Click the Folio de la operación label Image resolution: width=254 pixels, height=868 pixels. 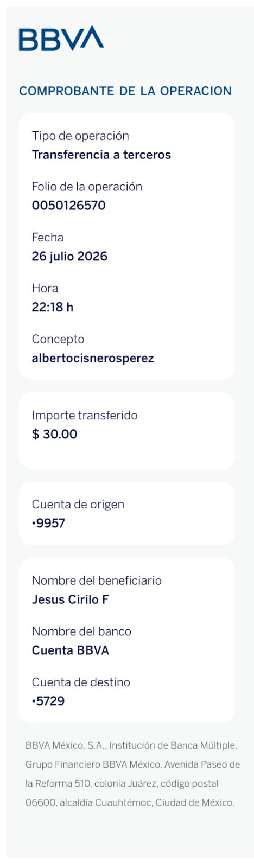pyautogui.click(x=87, y=187)
